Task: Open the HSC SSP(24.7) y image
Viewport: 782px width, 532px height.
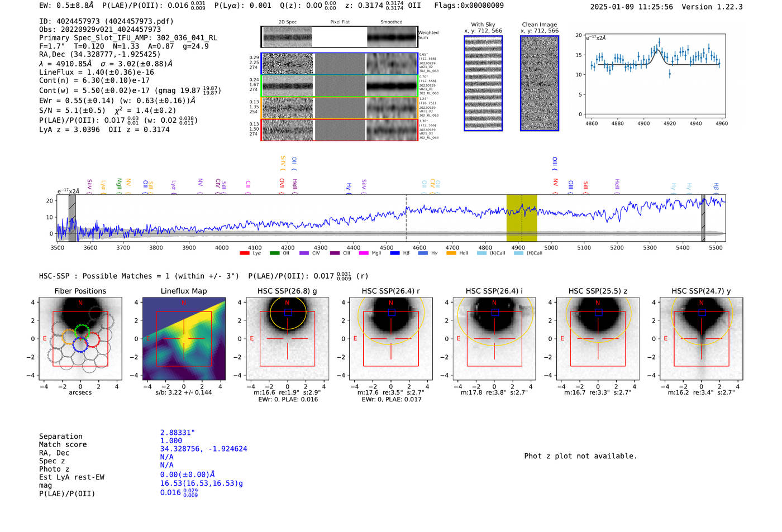Action: (x=702, y=339)
